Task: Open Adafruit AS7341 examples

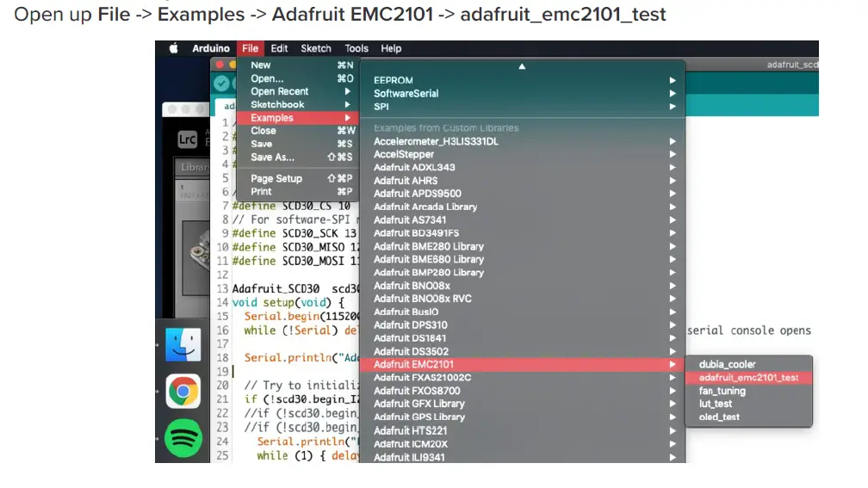Action: pos(523,219)
